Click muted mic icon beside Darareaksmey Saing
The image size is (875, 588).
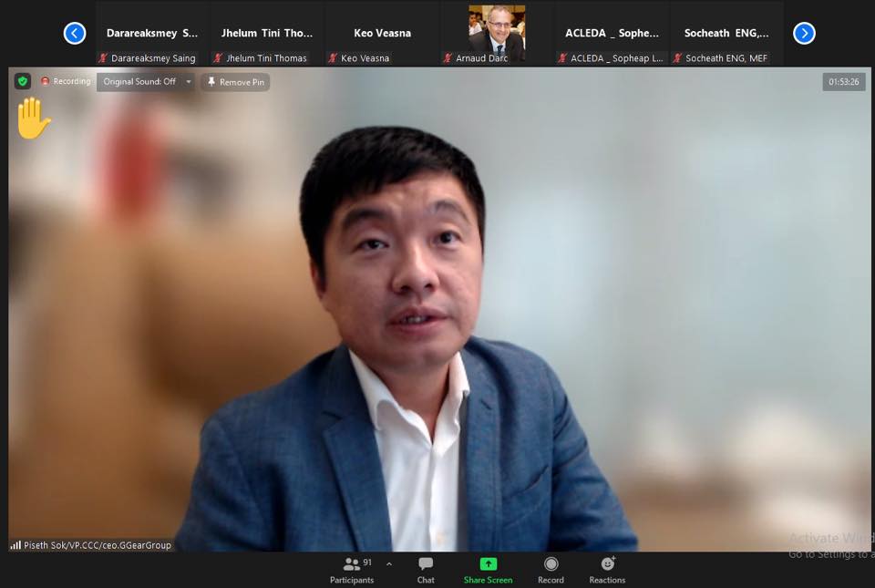[103, 58]
